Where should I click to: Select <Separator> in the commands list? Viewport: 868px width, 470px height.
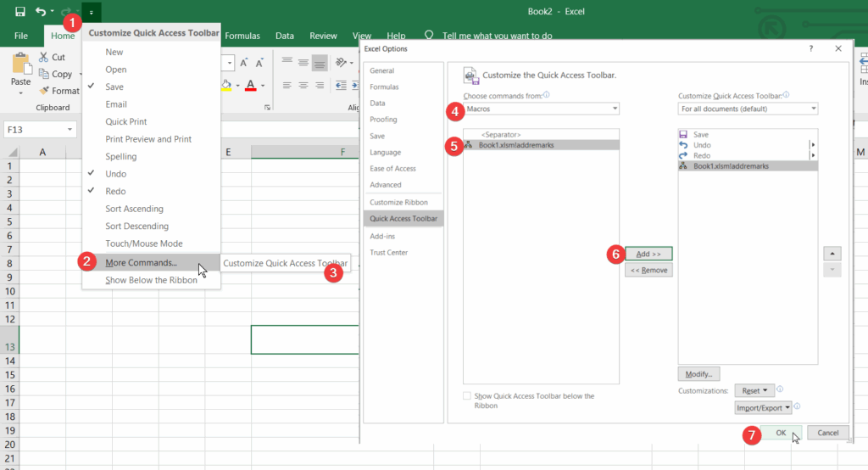(x=541, y=135)
